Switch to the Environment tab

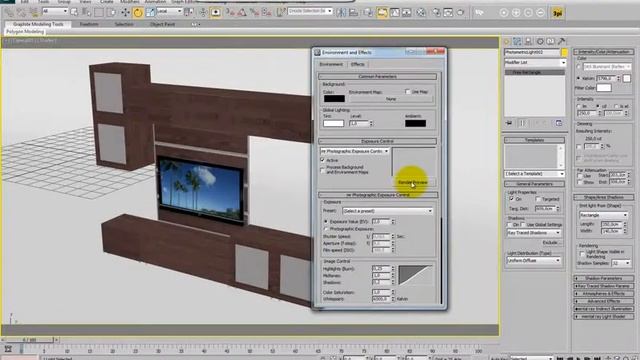click(331, 64)
